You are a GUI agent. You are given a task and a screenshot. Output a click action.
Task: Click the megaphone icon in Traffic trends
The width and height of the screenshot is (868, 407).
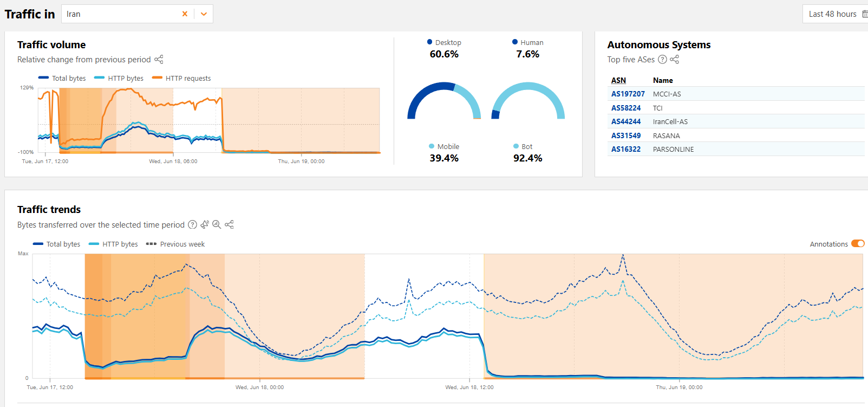[205, 224]
